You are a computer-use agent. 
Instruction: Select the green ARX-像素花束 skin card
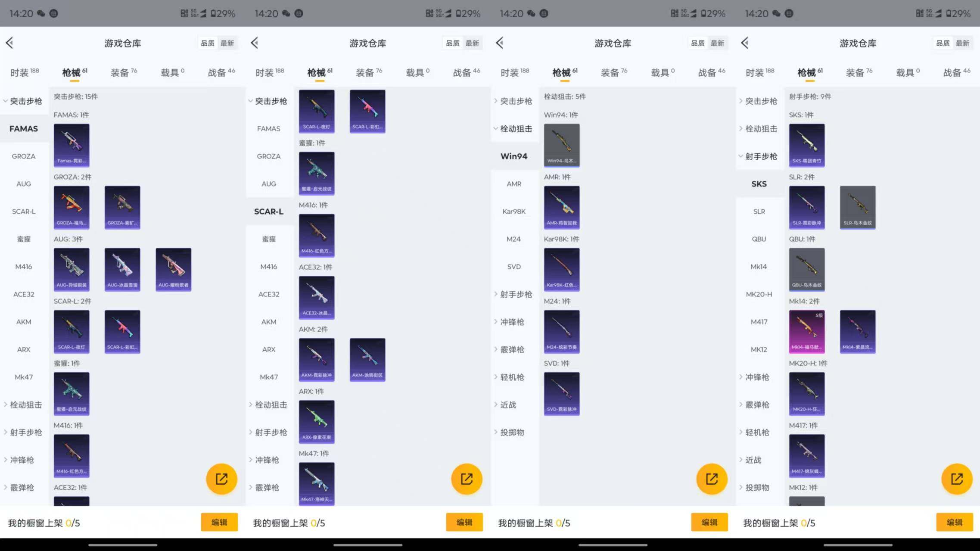(x=317, y=422)
